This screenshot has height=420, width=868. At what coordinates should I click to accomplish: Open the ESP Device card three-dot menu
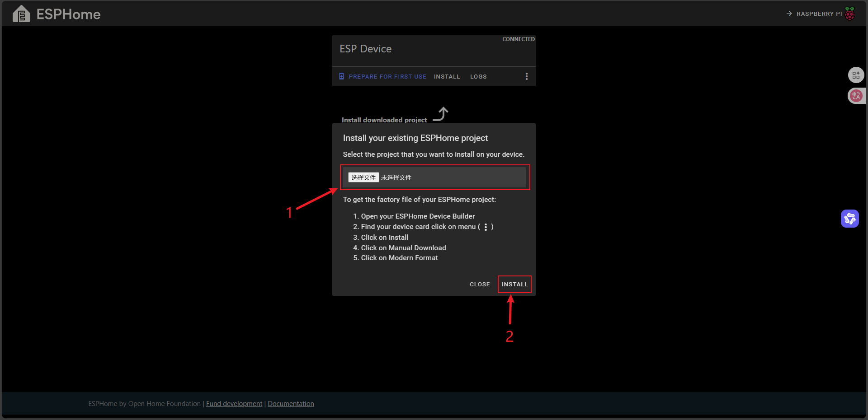click(x=527, y=76)
